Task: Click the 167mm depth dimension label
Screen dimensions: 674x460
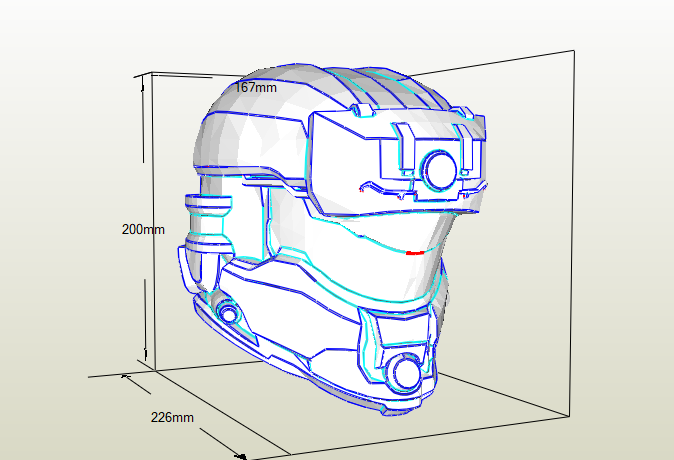Action: tap(255, 87)
